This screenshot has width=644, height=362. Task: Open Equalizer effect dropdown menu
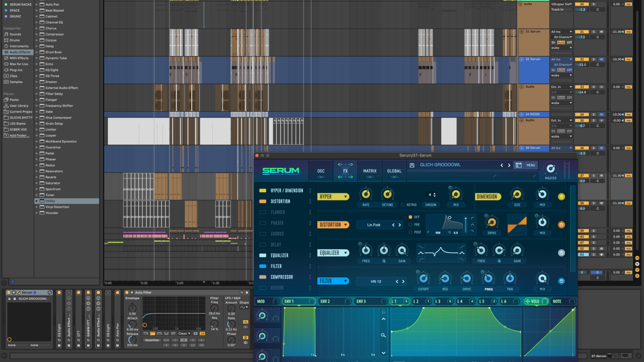tap(333, 253)
